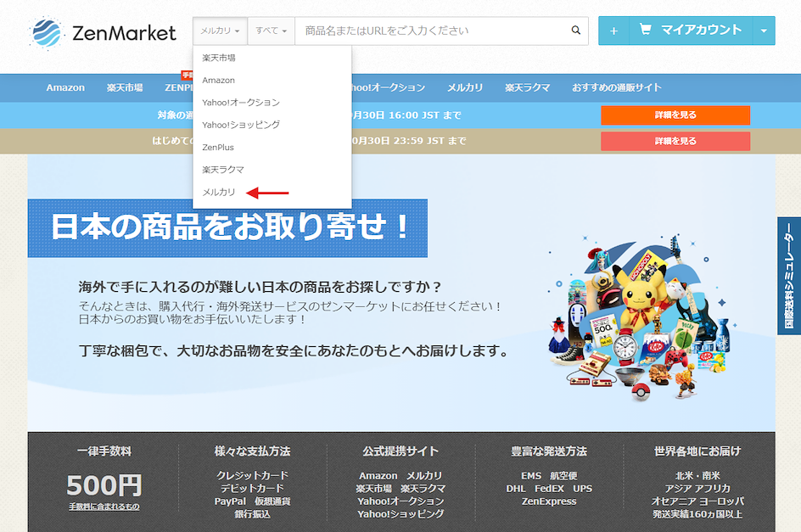801x532 pixels.
Task: Click the 日本の商品をお取り寄せ！ banner heading
Action: [228, 228]
